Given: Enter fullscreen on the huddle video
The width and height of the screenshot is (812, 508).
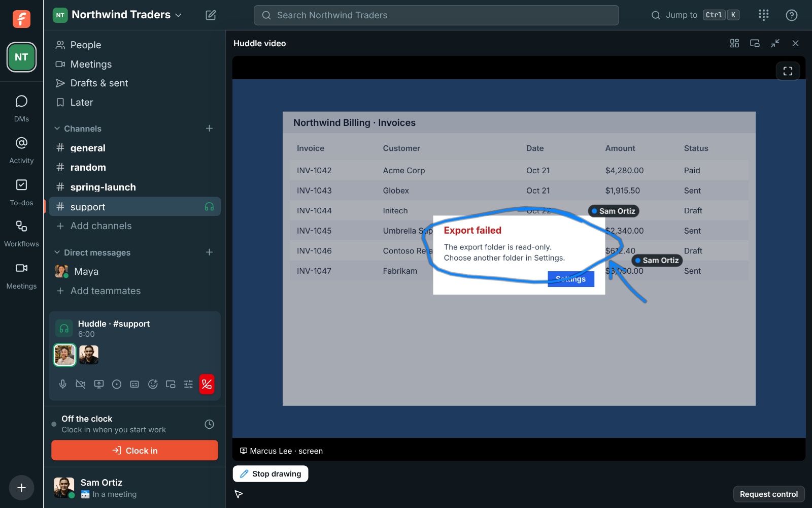Looking at the screenshot, I should click(788, 71).
